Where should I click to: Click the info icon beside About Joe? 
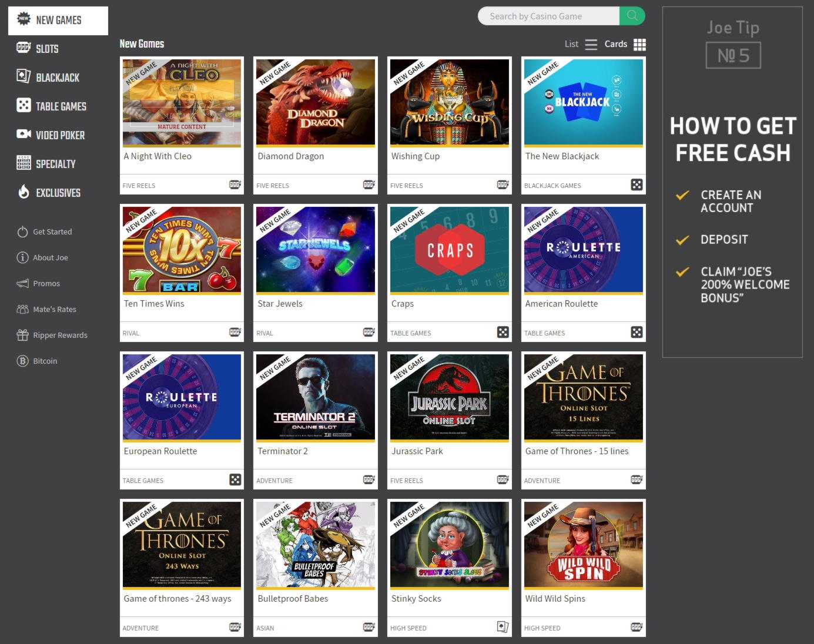22,257
